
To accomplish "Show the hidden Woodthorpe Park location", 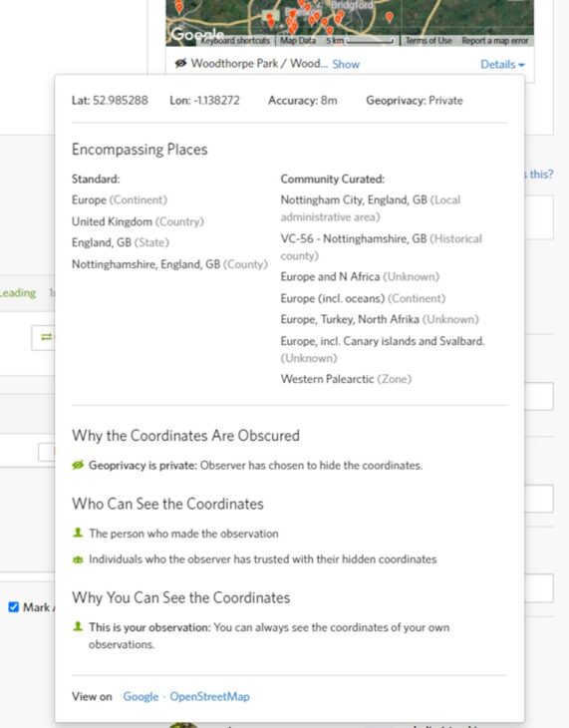I will point(346,64).
